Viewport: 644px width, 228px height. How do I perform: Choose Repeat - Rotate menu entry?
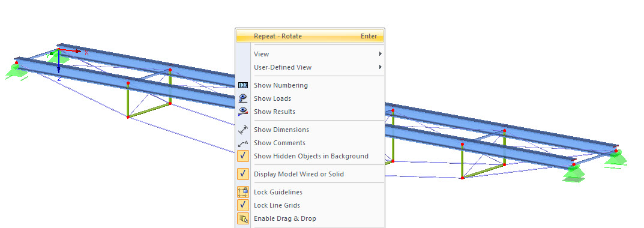pos(310,36)
